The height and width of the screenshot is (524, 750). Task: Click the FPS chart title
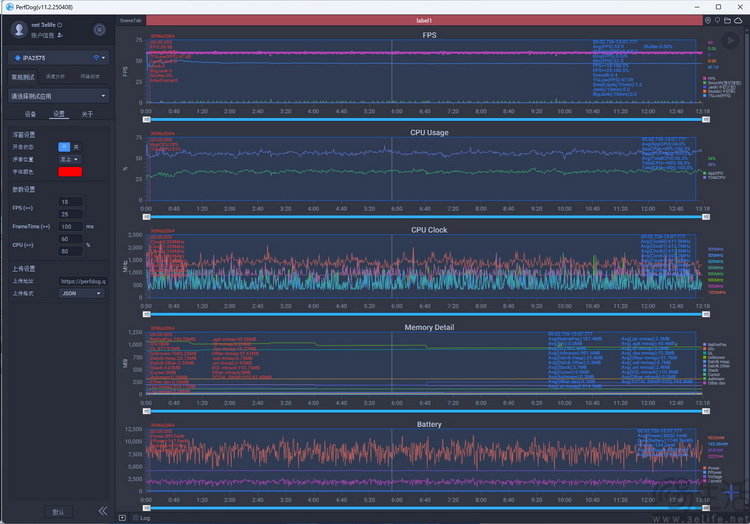429,35
